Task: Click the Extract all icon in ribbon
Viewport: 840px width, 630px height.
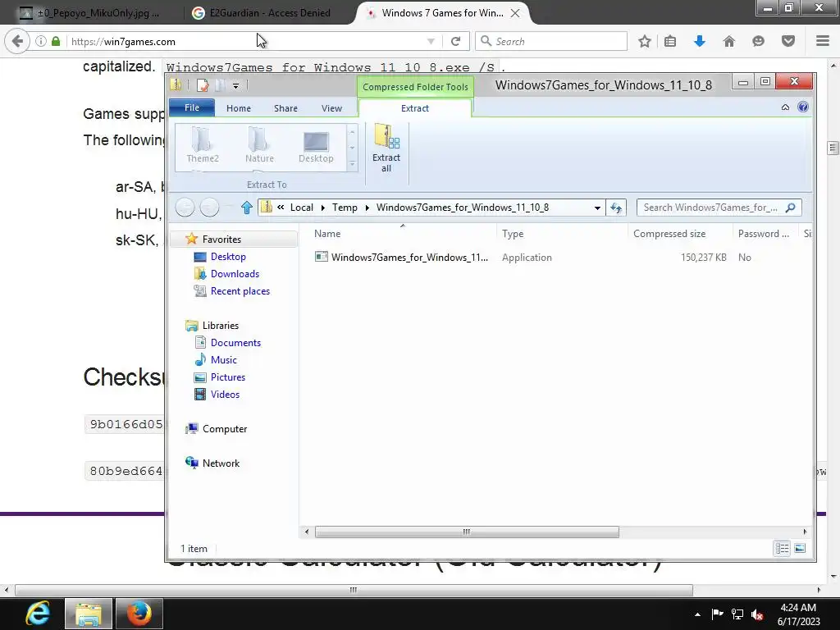Action: (386, 148)
